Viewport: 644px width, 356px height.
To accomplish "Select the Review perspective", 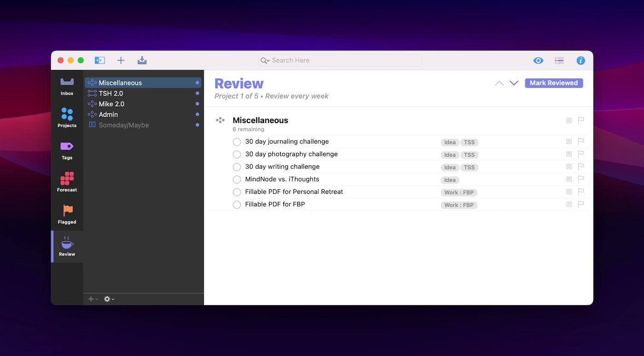I will [67, 247].
